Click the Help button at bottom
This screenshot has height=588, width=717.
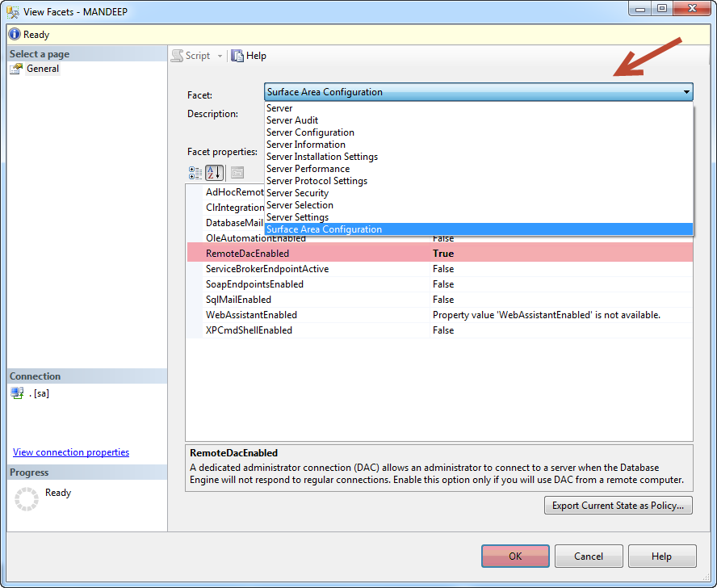tap(661, 556)
